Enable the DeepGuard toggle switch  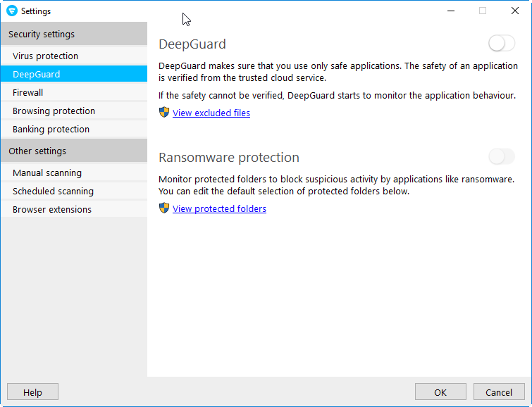pos(502,44)
